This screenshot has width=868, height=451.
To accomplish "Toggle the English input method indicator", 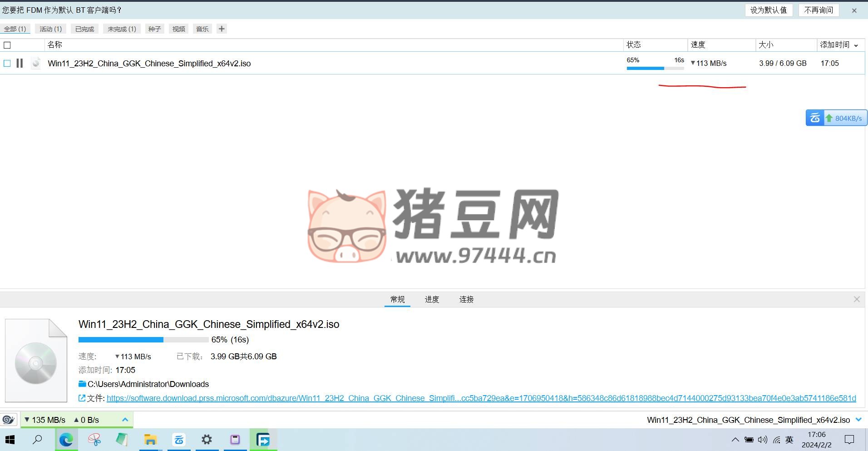I will [x=789, y=440].
